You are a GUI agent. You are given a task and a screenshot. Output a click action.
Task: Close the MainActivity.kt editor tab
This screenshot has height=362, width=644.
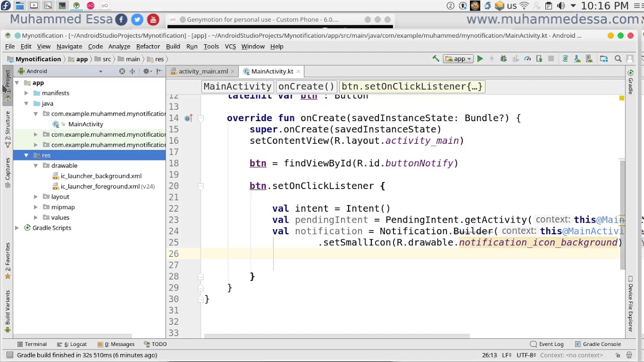(298, 71)
